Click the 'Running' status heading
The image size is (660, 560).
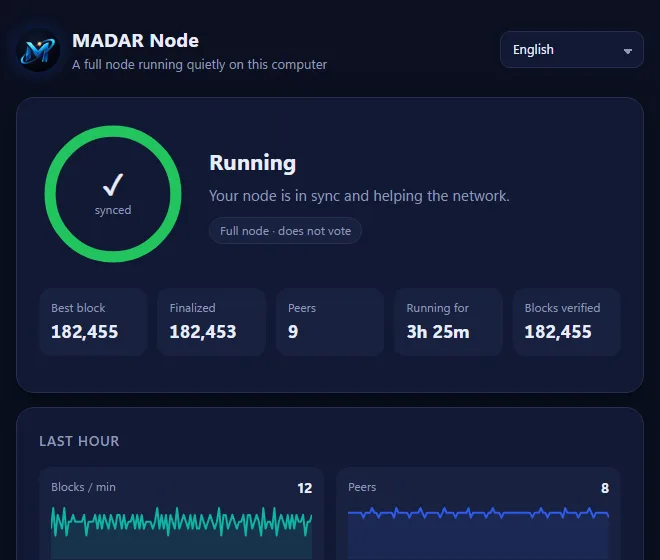tap(253, 163)
